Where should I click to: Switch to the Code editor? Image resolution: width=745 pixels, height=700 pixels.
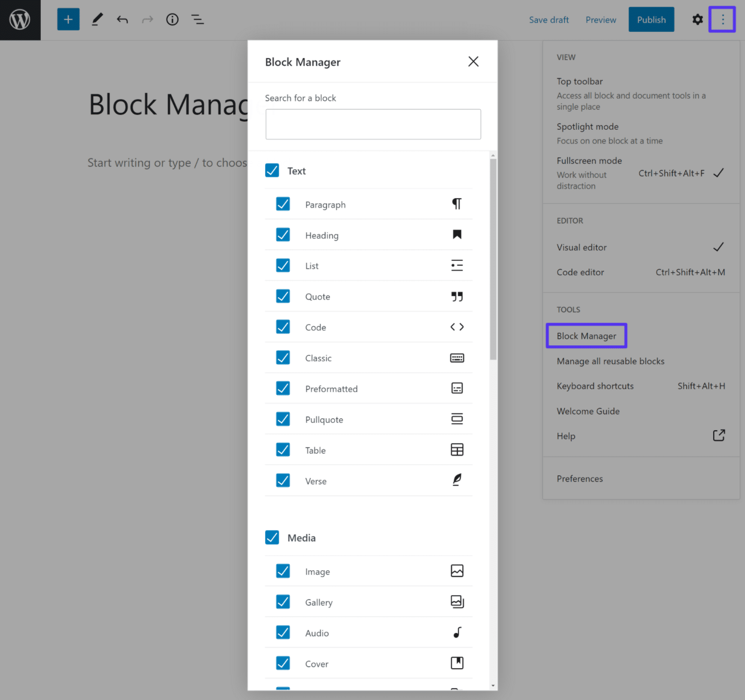pyautogui.click(x=580, y=272)
